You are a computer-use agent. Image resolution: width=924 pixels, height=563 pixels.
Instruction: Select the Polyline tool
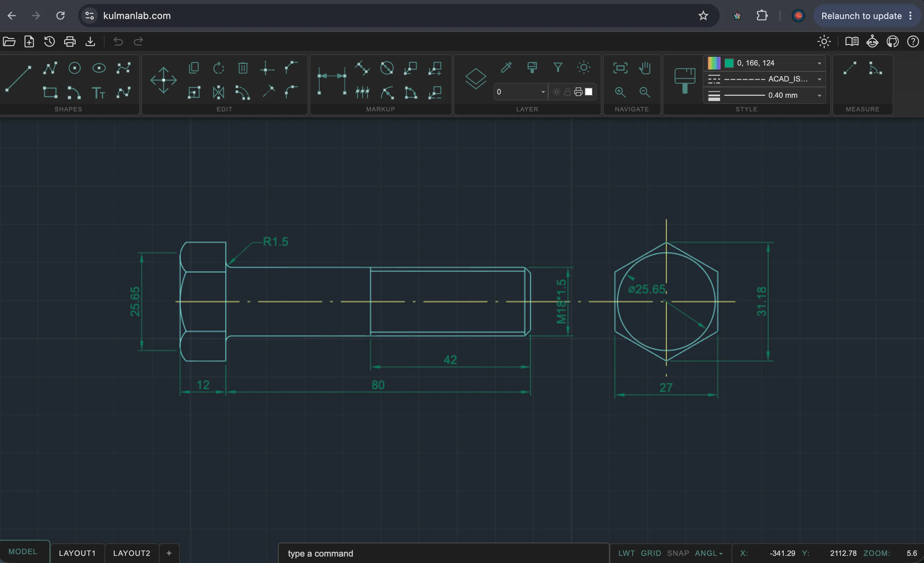coord(50,68)
